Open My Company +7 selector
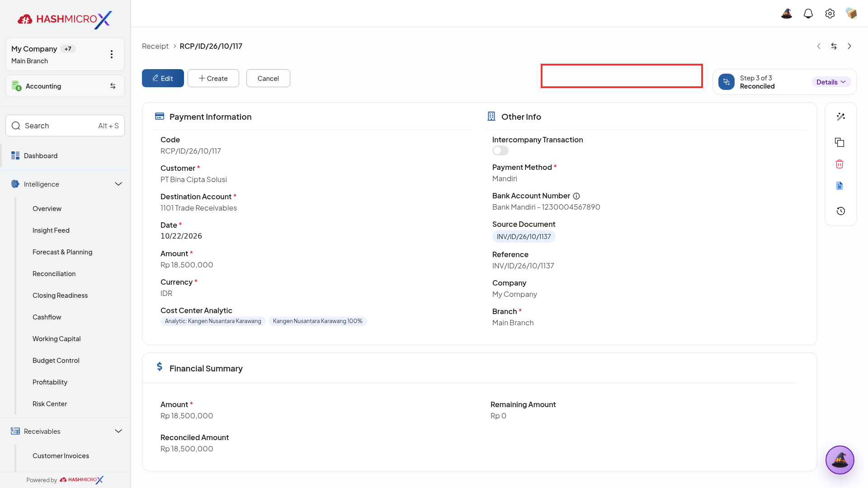Screen dimensions: 868x488 click(x=65, y=54)
